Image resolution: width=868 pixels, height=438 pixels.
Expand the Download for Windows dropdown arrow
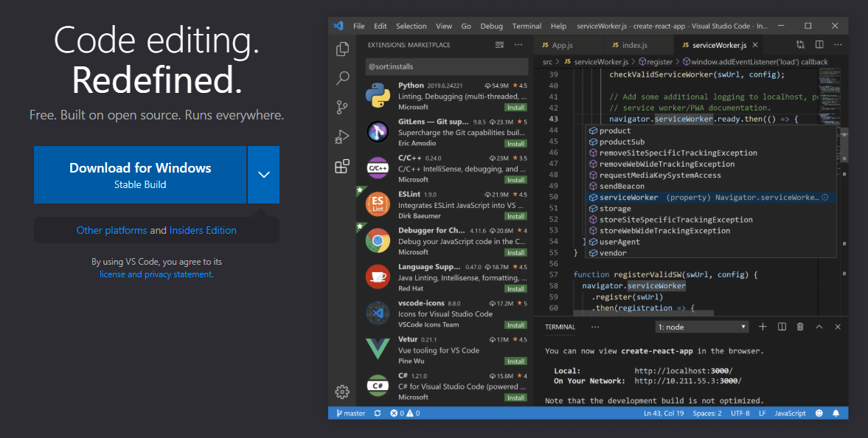point(263,175)
